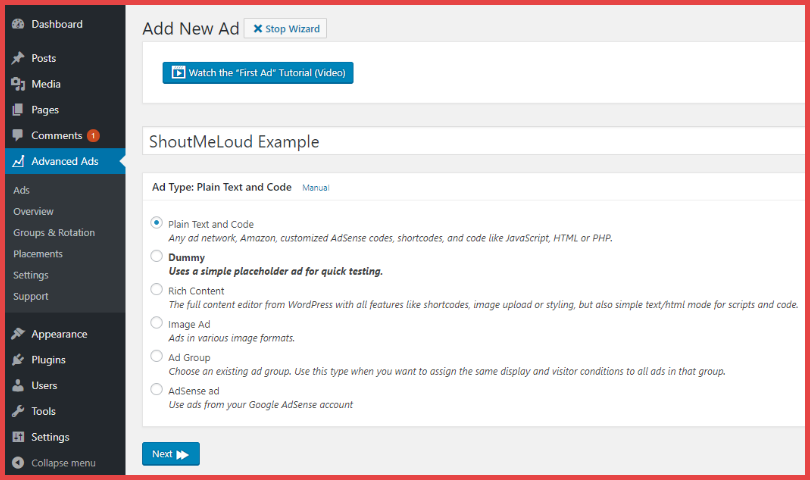
Task: Click 'Any ad network, Amazon' description text
Action: (x=391, y=238)
